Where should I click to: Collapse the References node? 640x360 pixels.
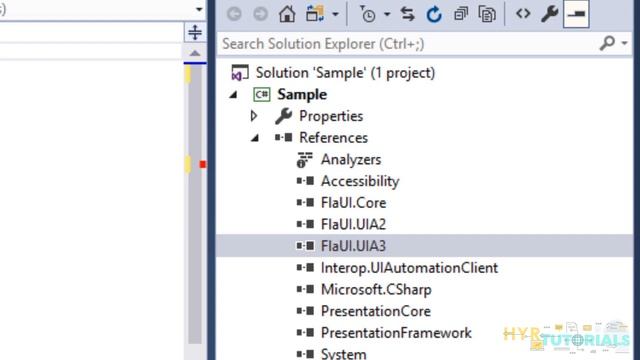(x=255, y=138)
